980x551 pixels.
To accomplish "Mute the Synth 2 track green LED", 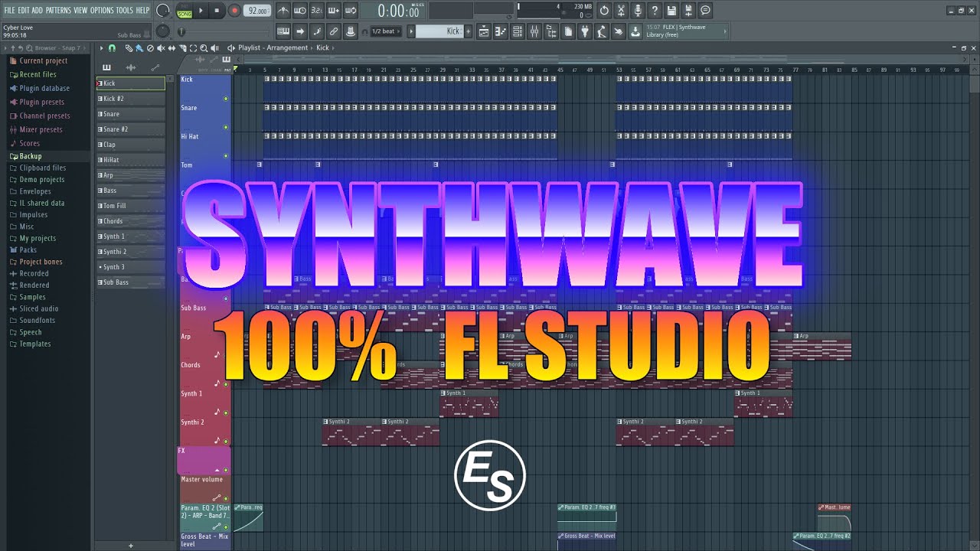I will [x=226, y=441].
